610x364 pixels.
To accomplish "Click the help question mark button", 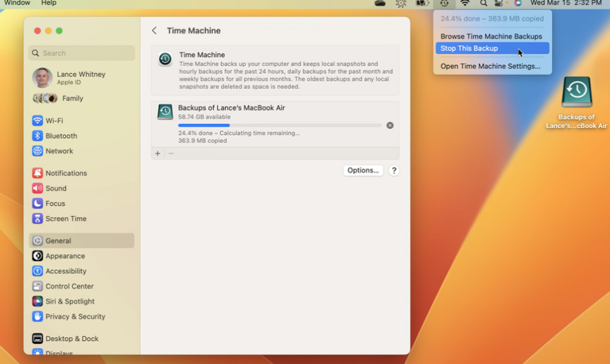I will click(x=394, y=170).
